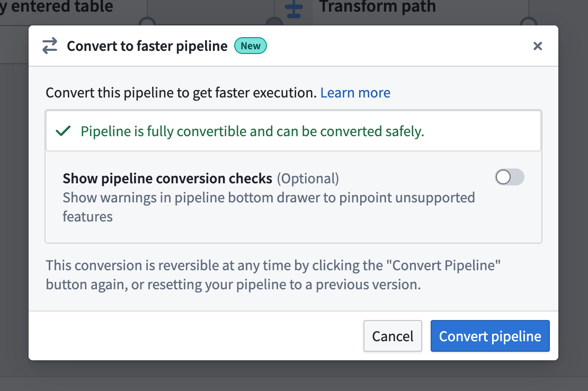This screenshot has height=391, width=588.
Task: Click the connection port right of Transform path
Action: pos(528,22)
